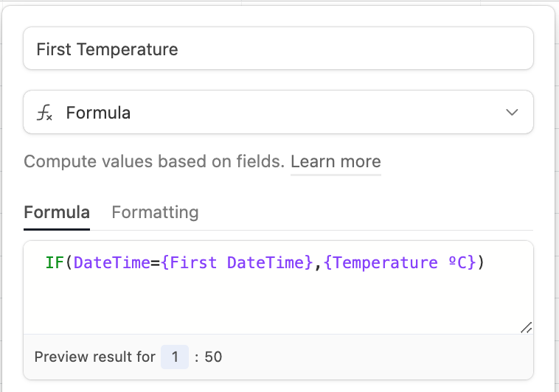Screen dimensions: 559x392
Task: Click the fx formula icon
Action: (44, 113)
